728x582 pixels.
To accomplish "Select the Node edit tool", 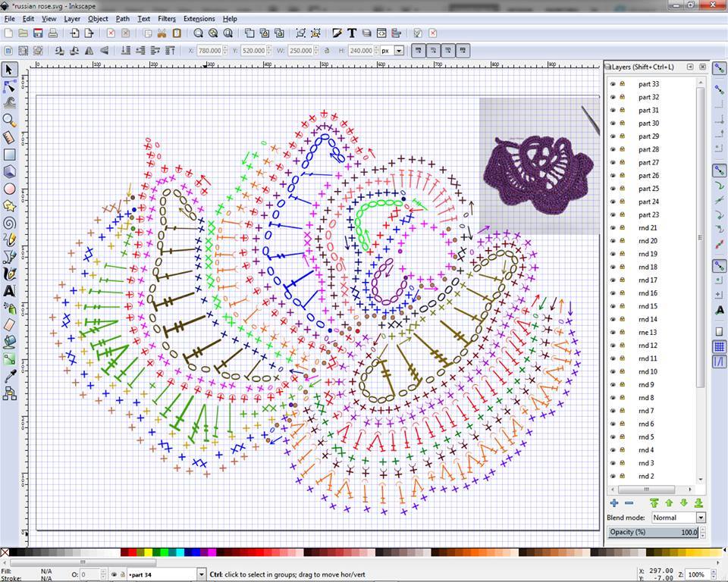I will pyautogui.click(x=10, y=86).
